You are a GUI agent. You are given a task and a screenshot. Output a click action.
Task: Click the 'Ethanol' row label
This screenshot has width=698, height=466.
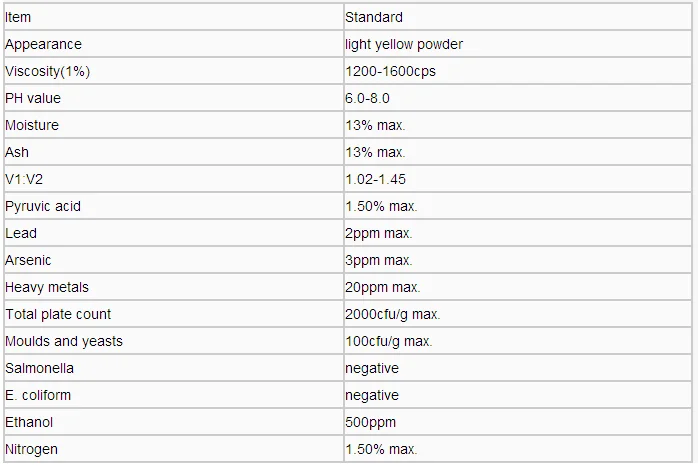pos(29,422)
